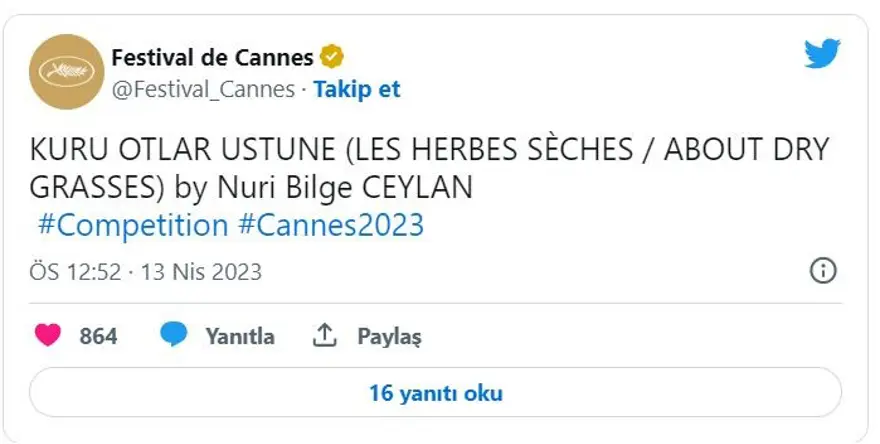Open the #Competition hashtag
The width and height of the screenshot is (880, 444).
(133, 225)
